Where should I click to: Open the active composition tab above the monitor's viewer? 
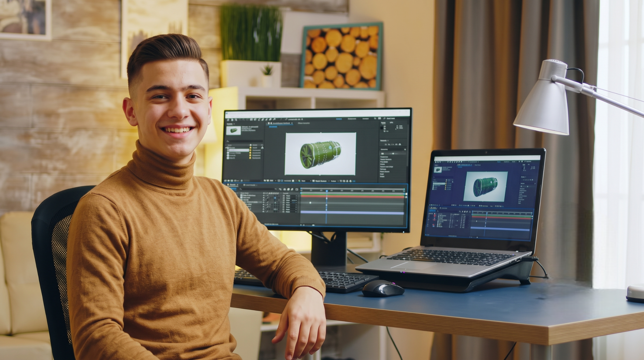pos(280,123)
